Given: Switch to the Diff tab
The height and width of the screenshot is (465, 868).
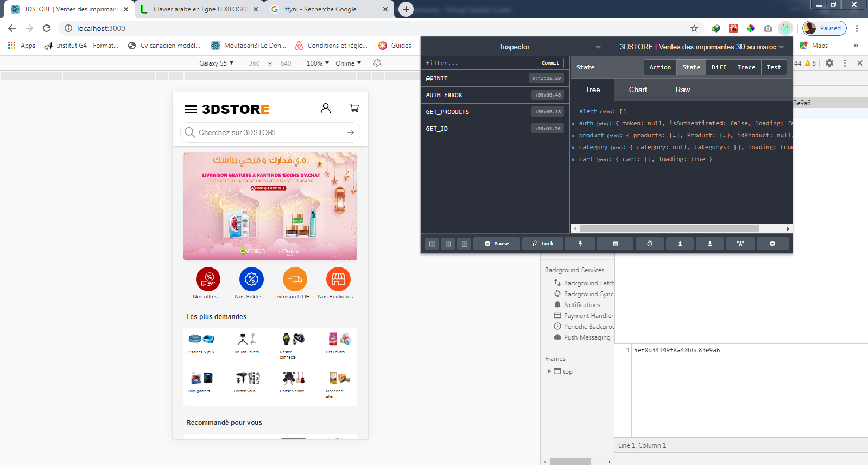Looking at the screenshot, I should point(719,67).
